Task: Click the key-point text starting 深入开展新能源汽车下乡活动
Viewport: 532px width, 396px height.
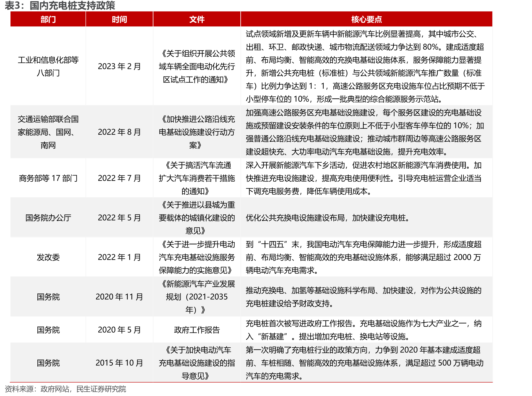Action: click(364, 178)
